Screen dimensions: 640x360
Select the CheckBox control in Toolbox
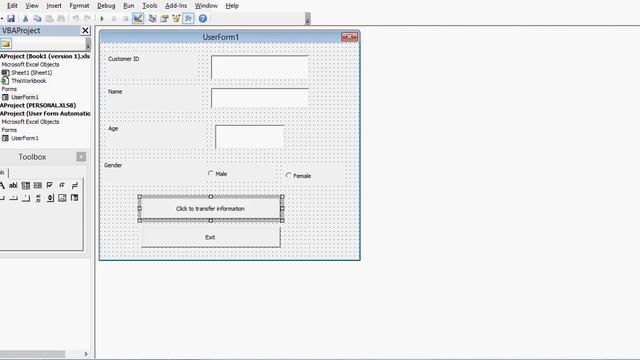pyautogui.click(x=50, y=185)
